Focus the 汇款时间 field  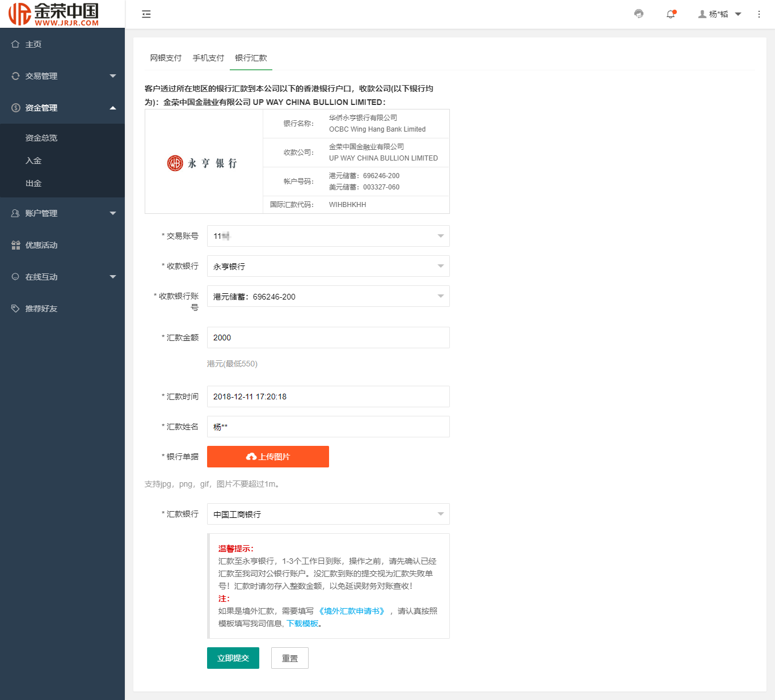[x=328, y=397]
